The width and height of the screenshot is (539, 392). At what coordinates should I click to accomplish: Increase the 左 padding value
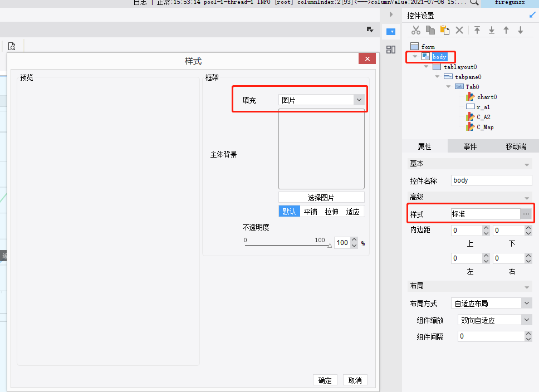pos(486,256)
